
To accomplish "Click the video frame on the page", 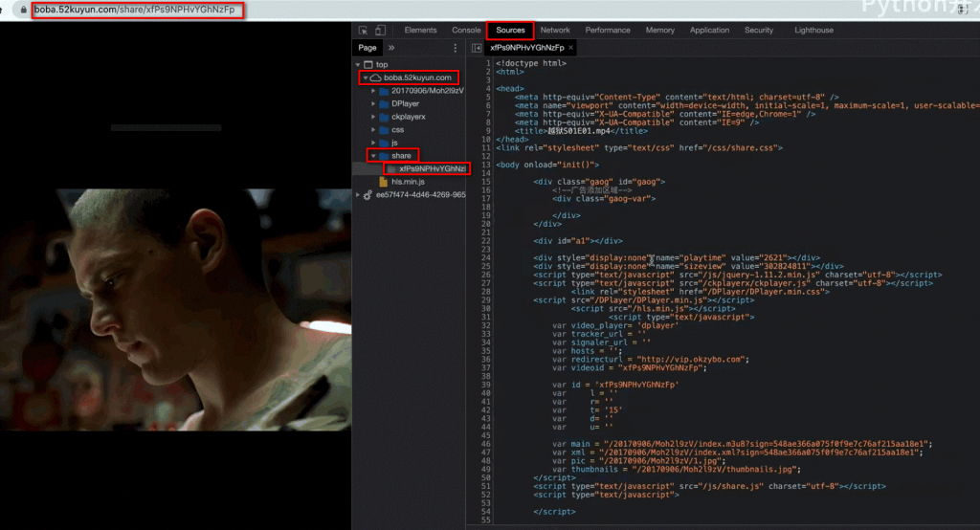I will (176, 309).
